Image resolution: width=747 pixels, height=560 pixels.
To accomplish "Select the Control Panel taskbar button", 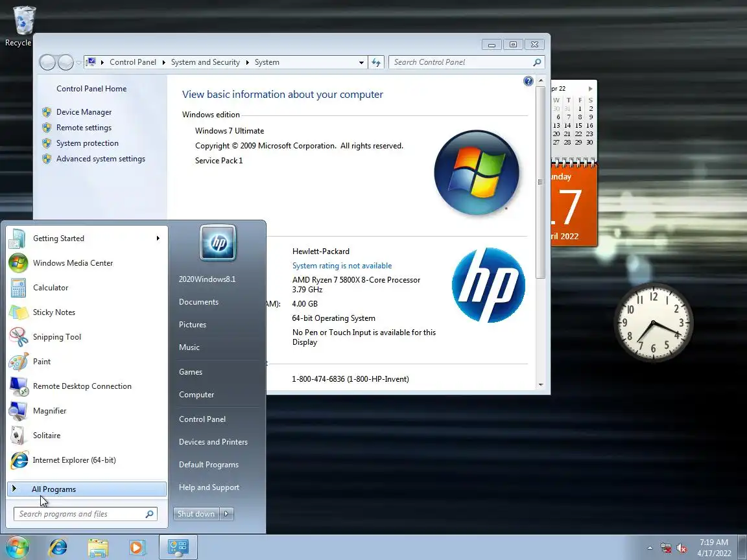I will [178, 548].
